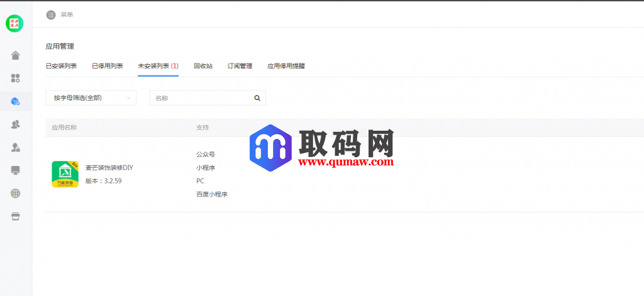644x296 pixels.
Task: Click the 应用管理 page heading
Action: point(60,47)
